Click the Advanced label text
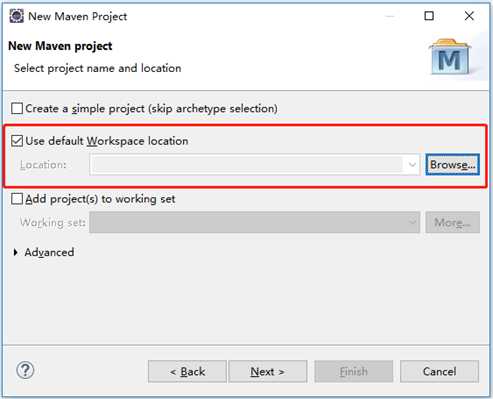This screenshot has height=399, width=493. (49, 252)
